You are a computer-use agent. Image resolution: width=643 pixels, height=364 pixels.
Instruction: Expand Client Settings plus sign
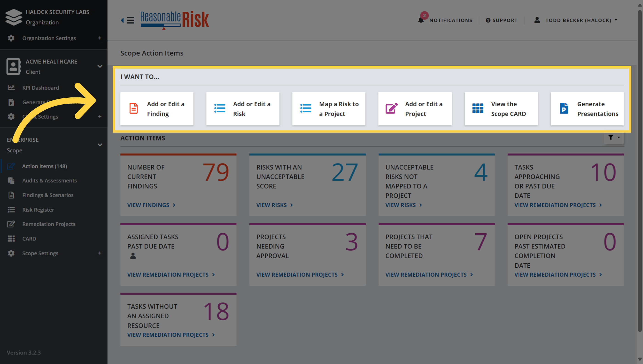click(x=100, y=116)
